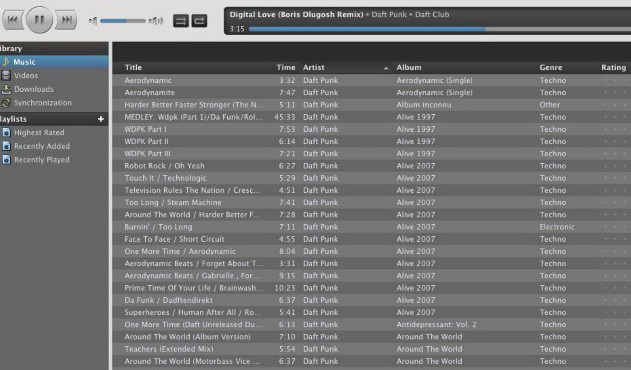Click the Downloads arrow icon
The height and width of the screenshot is (370, 631).
[x=6, y=89]
